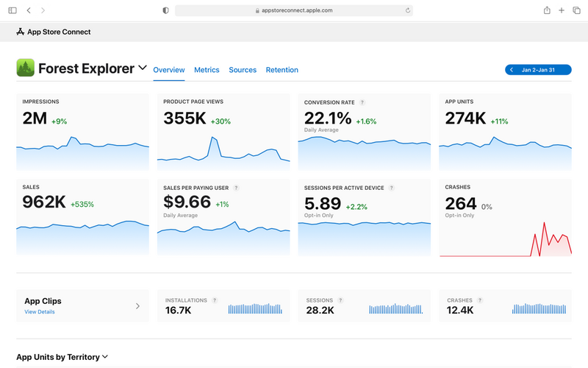Click the Installations bar chart
This screenshot has height=368, width=588.
(x=255, y=308)
